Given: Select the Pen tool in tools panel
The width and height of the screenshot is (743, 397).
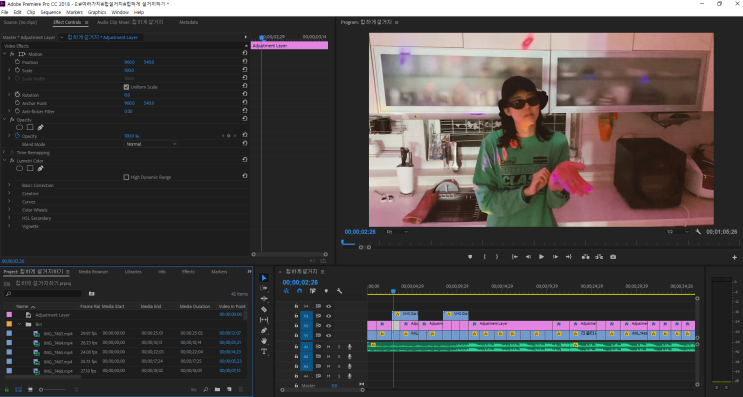Looking at the screenshot, I should click(x=264, y=330).
